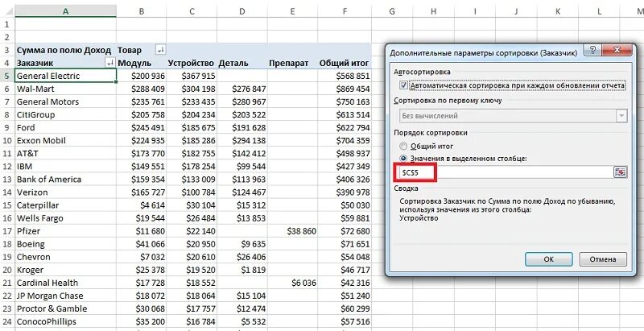
Task: Click the Verizon cell
Action: 66,192
